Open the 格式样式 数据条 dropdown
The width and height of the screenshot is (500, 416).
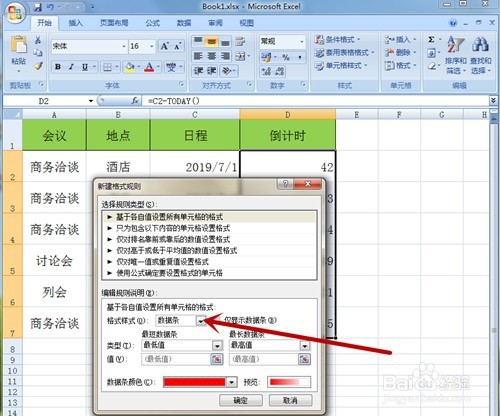point(201,321)
